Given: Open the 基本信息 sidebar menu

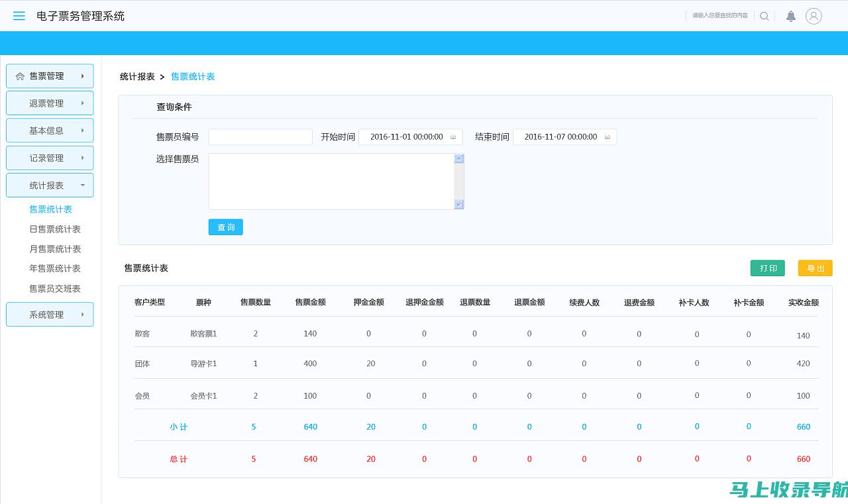Looking at the screenshot, I should (50, 130).
